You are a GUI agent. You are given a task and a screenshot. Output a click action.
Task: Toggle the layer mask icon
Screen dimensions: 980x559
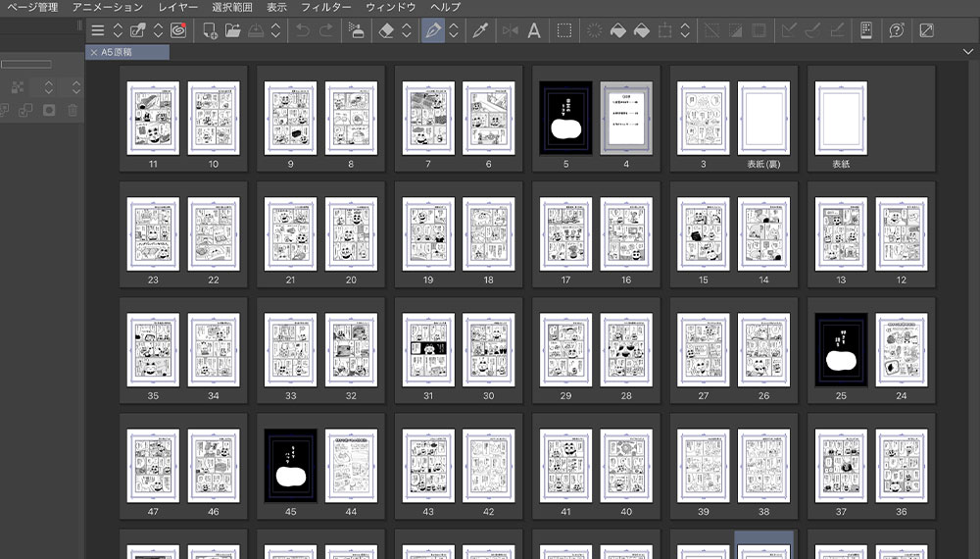49,110
